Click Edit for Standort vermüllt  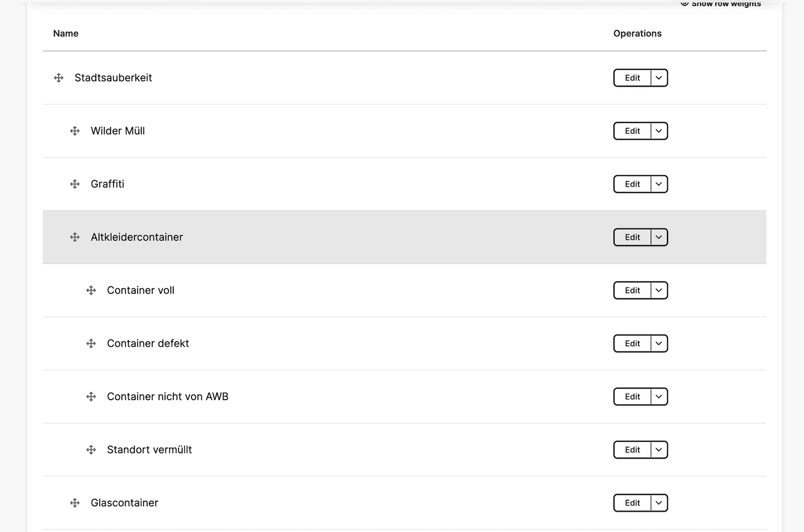click(632, 450)
